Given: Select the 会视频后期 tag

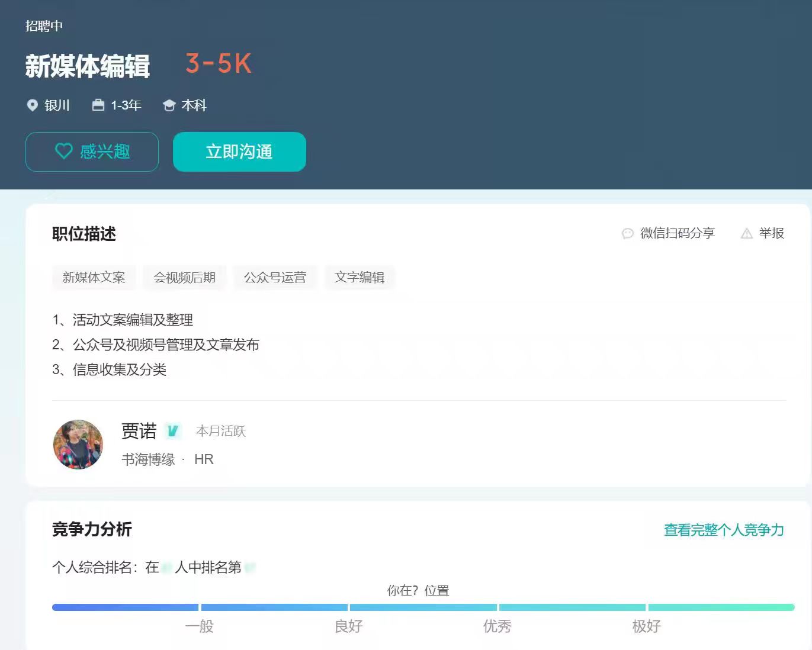Looking at the screenshot, I should point(184,278).
